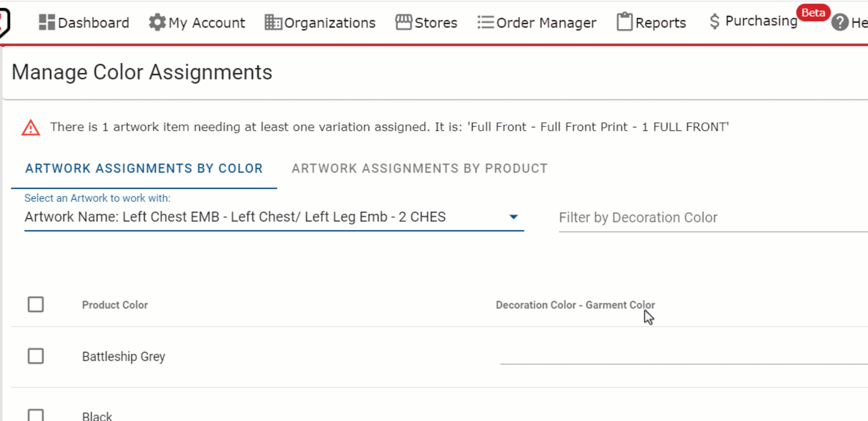Screen dimensions: 868x421
Task: Click the red warning triangle icon
Action: [31, 128]
